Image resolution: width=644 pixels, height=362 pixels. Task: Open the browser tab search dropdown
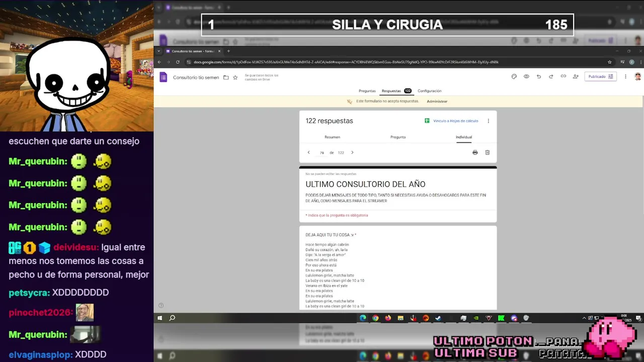click(x=159, y=51)
